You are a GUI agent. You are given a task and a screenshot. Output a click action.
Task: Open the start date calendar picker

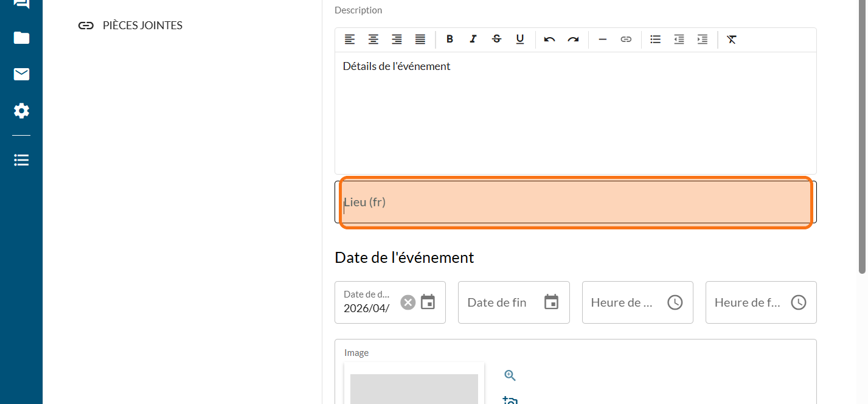428,302
